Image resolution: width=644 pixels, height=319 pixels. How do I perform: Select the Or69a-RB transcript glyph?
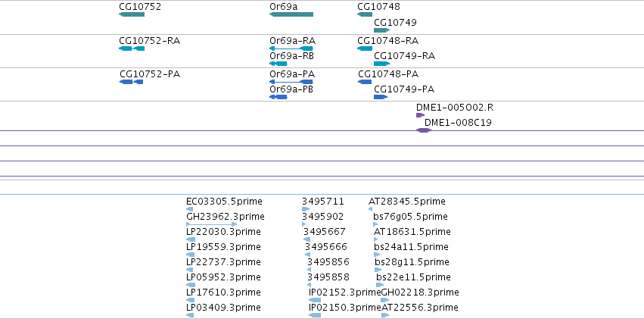[x=278, y=64]
